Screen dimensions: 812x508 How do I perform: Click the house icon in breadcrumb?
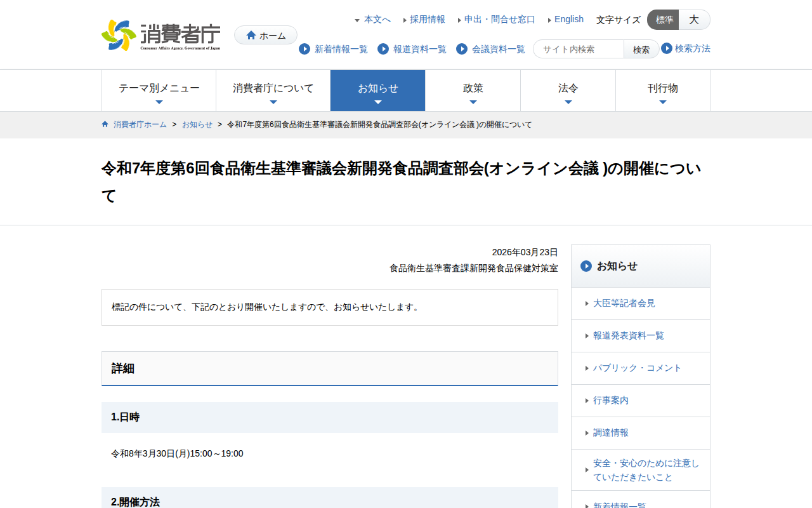point(105,124)
